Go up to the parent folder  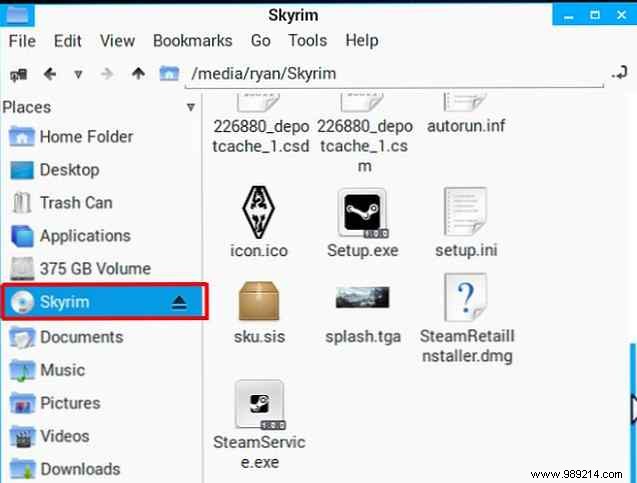tap(138, 74)
